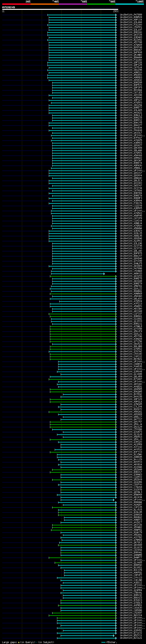Screen dimensions: 146x644
Task: Select the UniRef100_O81155 label
Action: 131,70
